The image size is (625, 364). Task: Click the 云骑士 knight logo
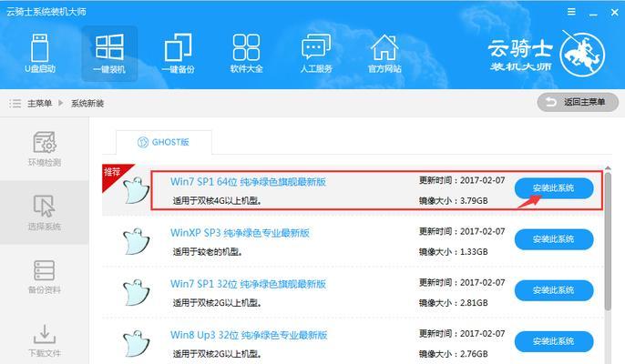click(582, 55)
